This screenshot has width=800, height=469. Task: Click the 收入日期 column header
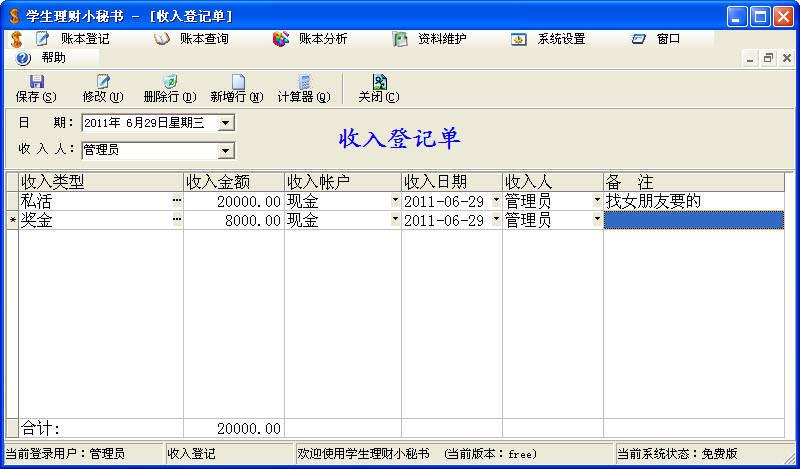pos(452,182)
